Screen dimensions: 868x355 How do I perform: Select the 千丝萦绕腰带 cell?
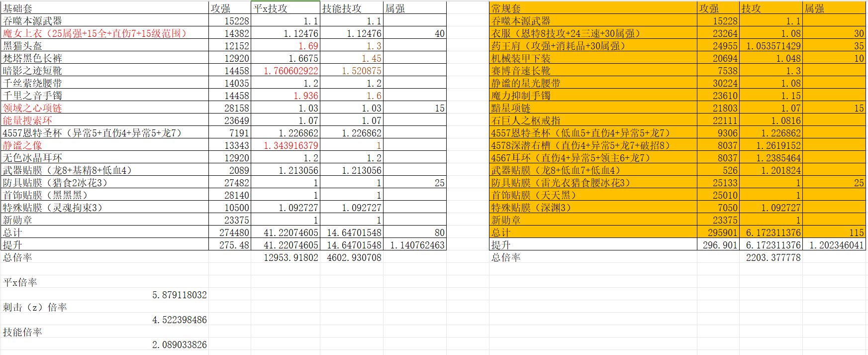[105, 83]
